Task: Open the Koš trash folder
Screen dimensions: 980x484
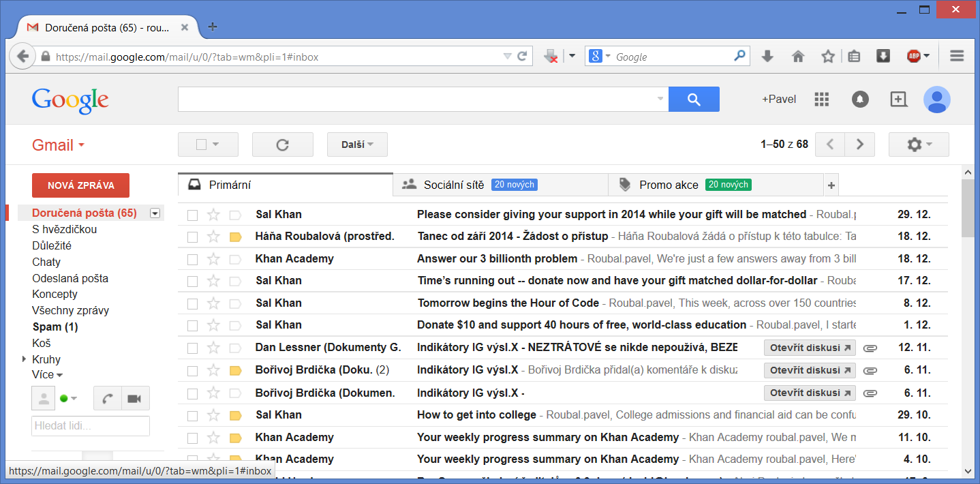Action: [x=42, y=344]
